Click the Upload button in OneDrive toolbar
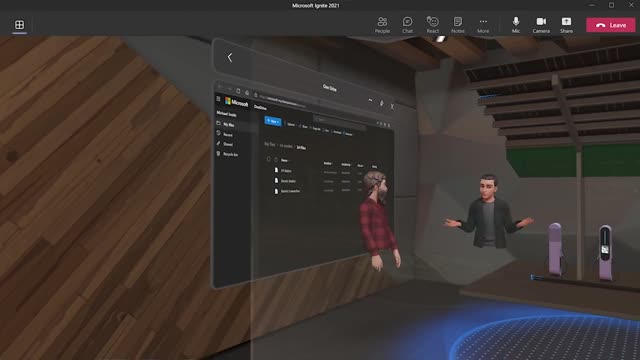 coord(290,124)
